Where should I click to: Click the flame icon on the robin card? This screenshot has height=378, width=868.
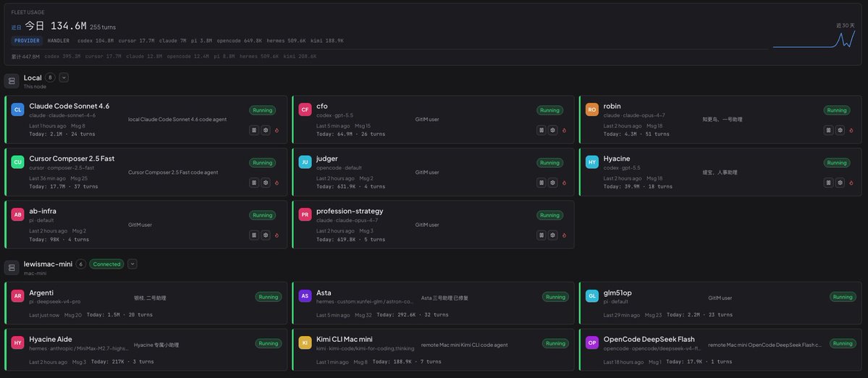pyautogui.click(x=851, y=130)
